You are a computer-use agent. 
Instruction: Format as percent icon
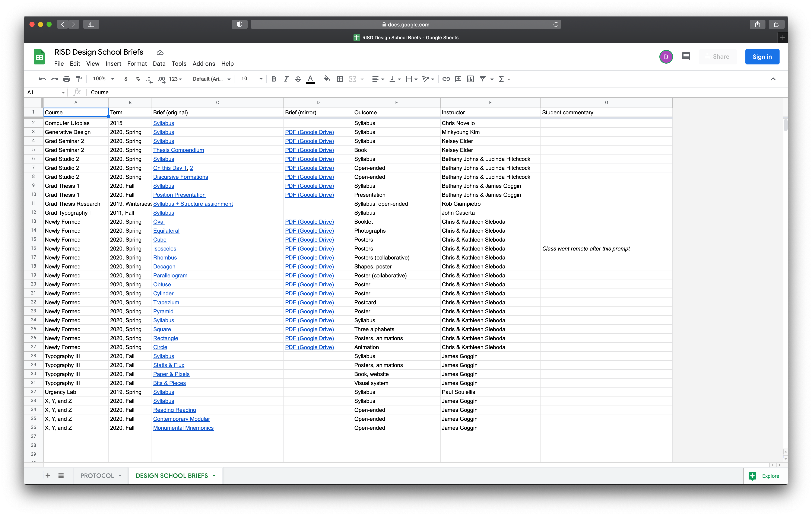[138, 79]
